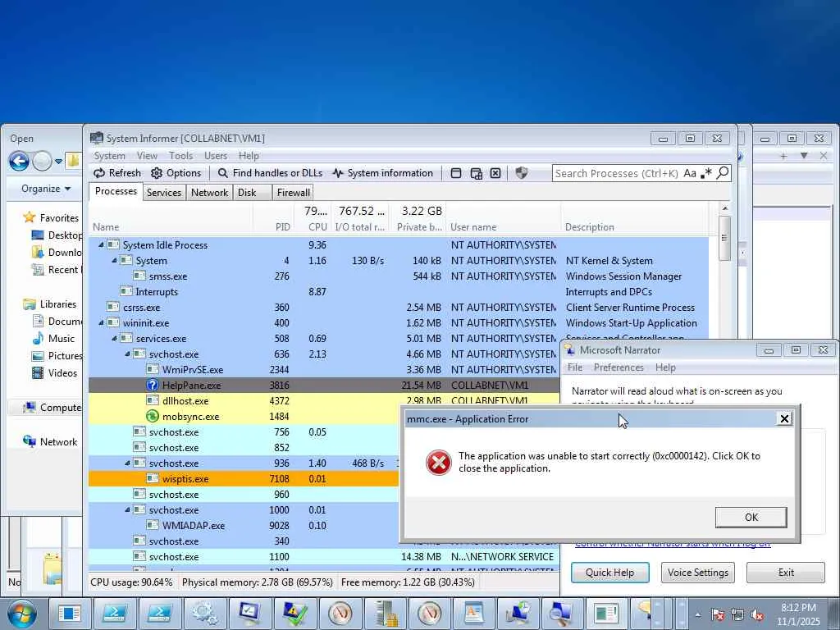Open Narrator's File menu
The height and width of the screenshot is (630, 840).
(575, 367)
